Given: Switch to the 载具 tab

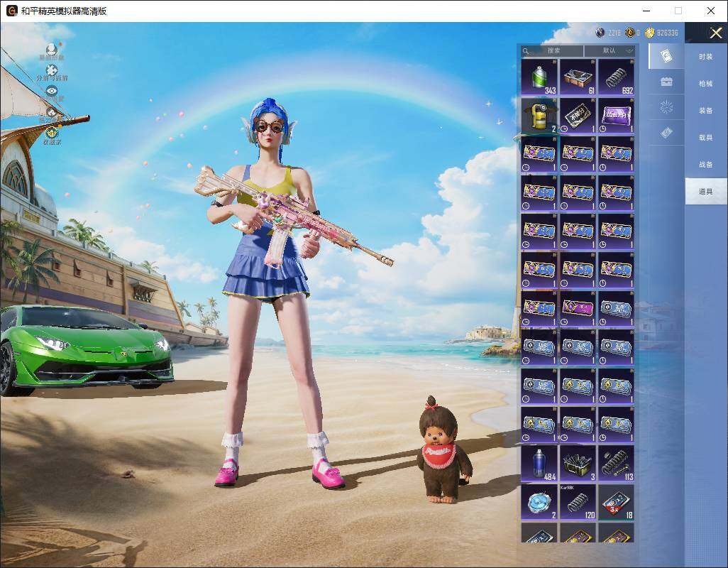Looking at the screenshot, I should 706,138.
